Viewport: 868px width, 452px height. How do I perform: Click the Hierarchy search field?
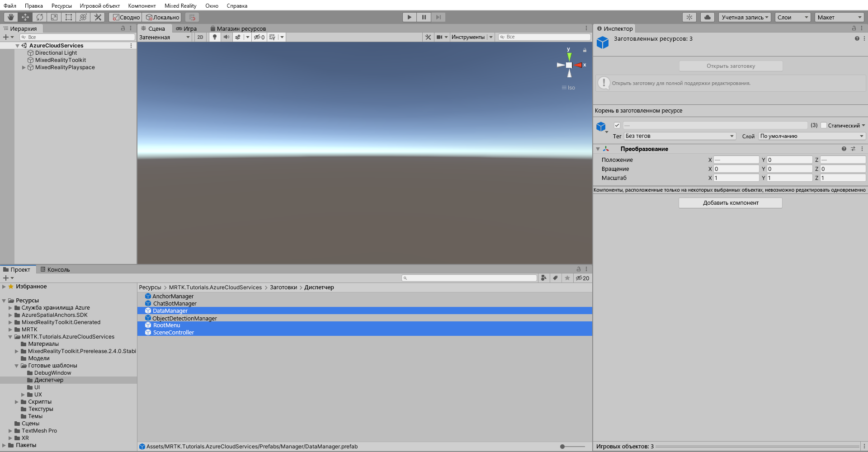click(77, 37)
